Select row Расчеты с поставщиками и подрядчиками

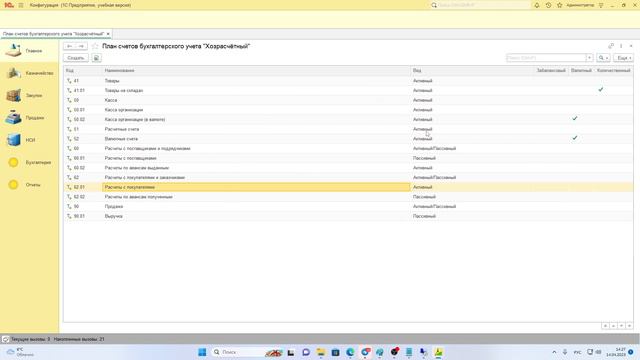[348, 149]
